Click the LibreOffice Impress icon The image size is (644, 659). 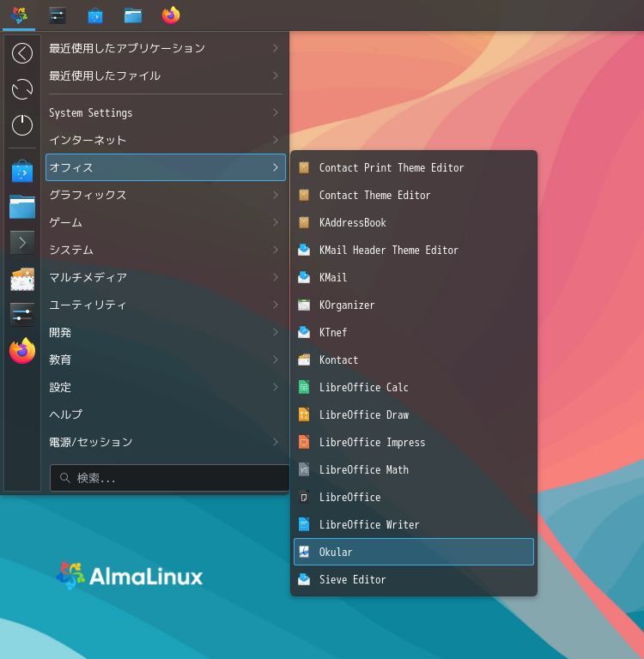(x=304, y=442)
